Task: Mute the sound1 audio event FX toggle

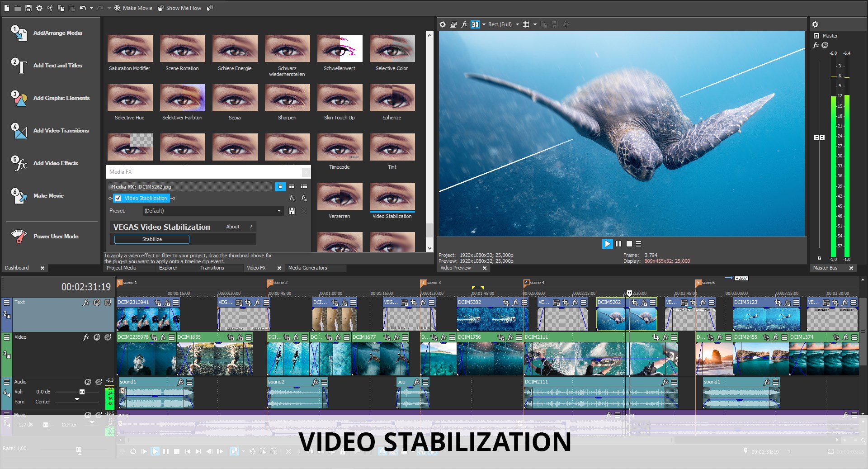Action: 180,382
